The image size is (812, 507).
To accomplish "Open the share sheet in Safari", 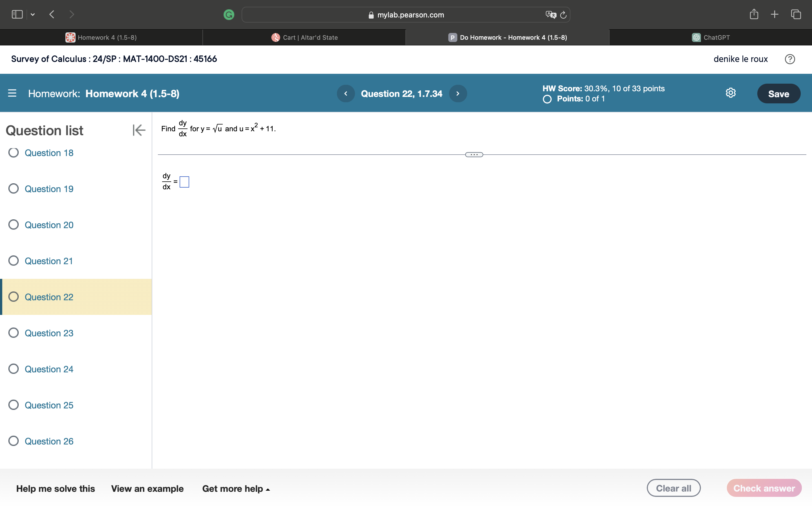I will point(754,14).
